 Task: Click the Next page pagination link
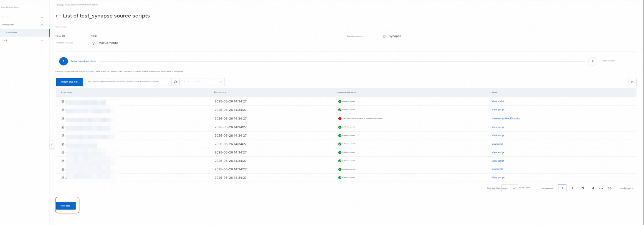[626, 188]
